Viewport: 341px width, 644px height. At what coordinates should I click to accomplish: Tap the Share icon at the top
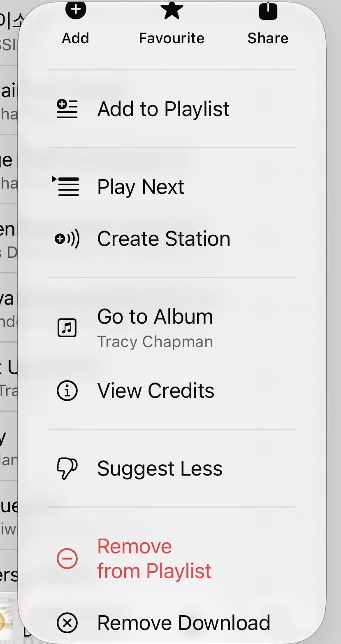[x=268, y=9]
